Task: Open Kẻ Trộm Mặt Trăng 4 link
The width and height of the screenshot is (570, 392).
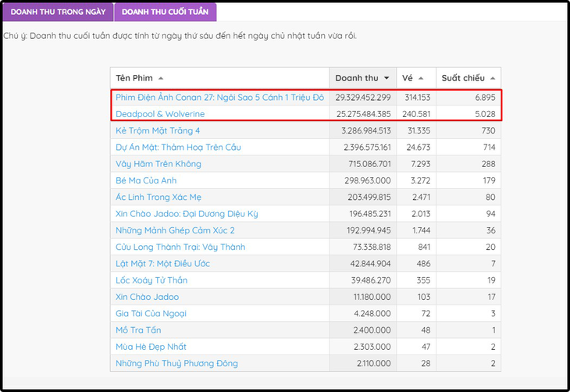Action: (x=158, y=130)
